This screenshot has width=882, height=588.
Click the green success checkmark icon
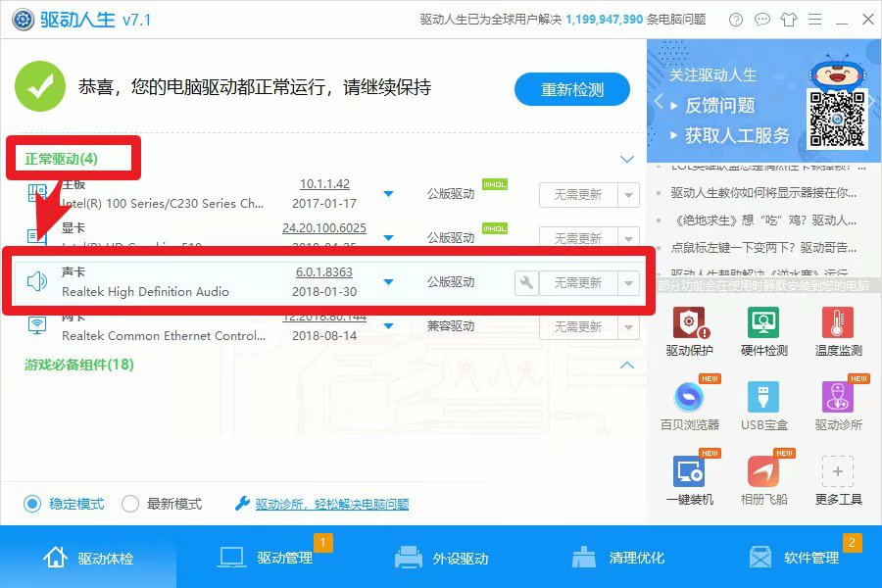pyautogui.click(x=40, y=86)
